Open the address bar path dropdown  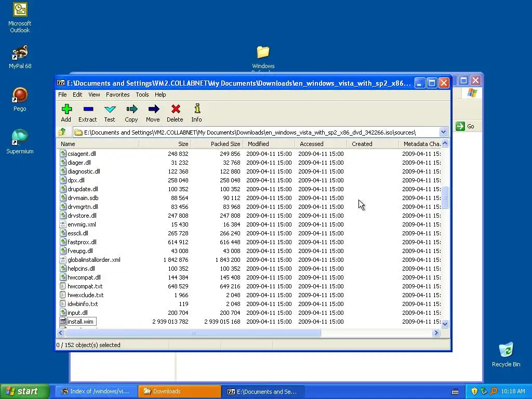click(x=443, y=132)
